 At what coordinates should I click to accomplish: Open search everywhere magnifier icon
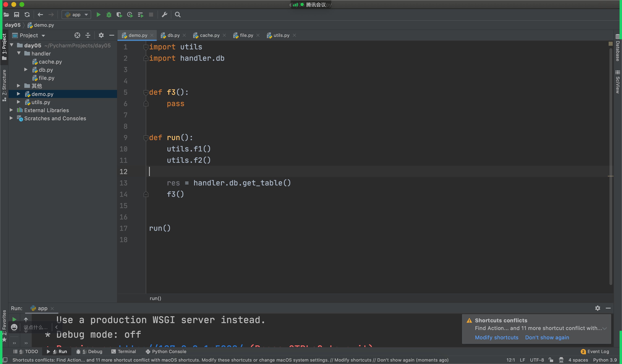pos(178,15)
